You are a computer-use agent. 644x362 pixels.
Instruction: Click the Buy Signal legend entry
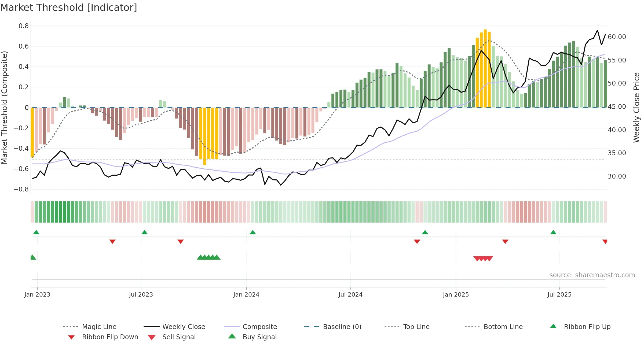click(x=252, y=337)
